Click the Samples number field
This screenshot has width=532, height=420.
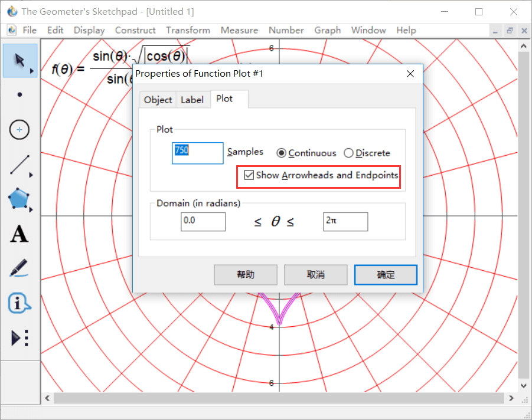click(198, 153)
